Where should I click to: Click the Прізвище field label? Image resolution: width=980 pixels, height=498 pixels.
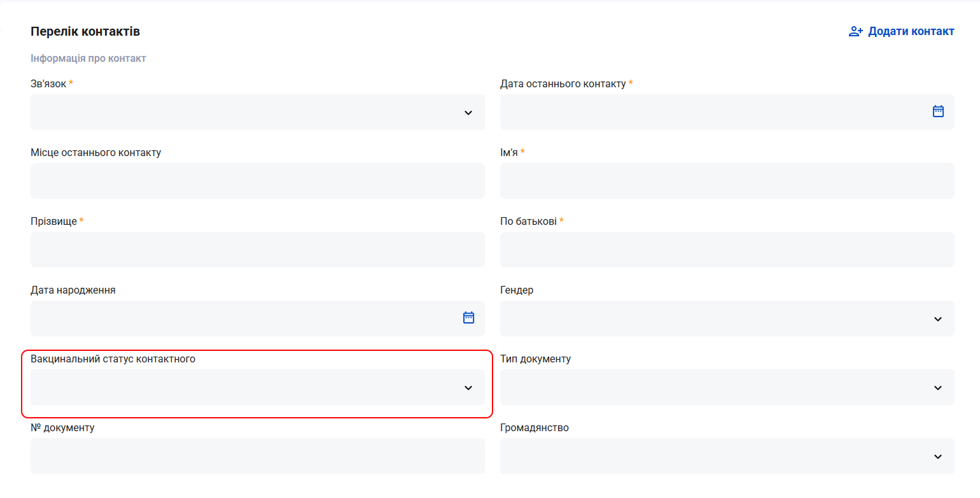click(53, 222)
